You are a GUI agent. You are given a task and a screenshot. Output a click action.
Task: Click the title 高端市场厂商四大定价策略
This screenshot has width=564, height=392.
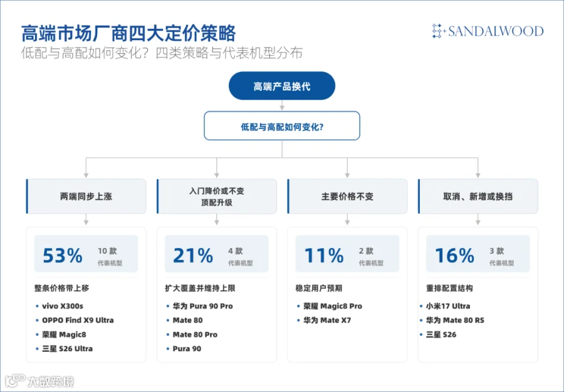(128, 33)
